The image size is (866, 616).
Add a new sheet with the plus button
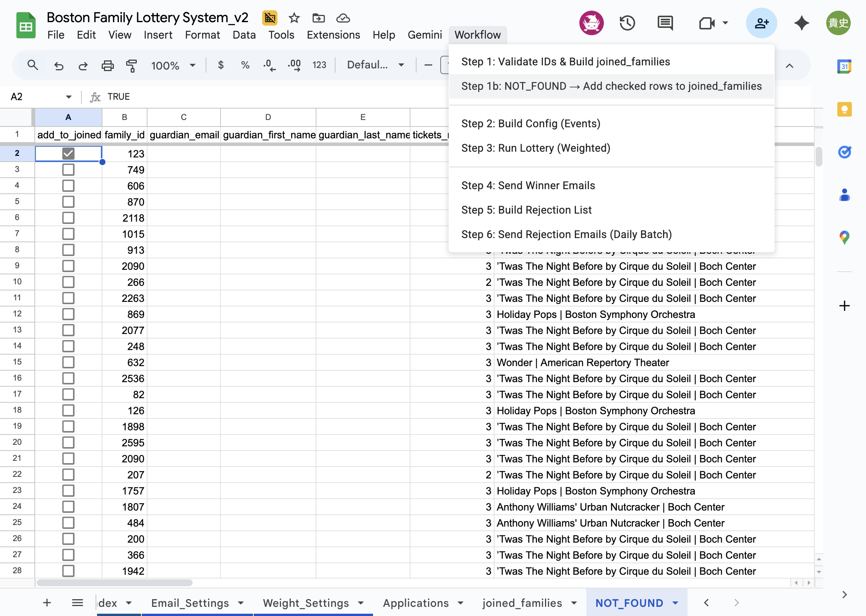click(47, 603)
